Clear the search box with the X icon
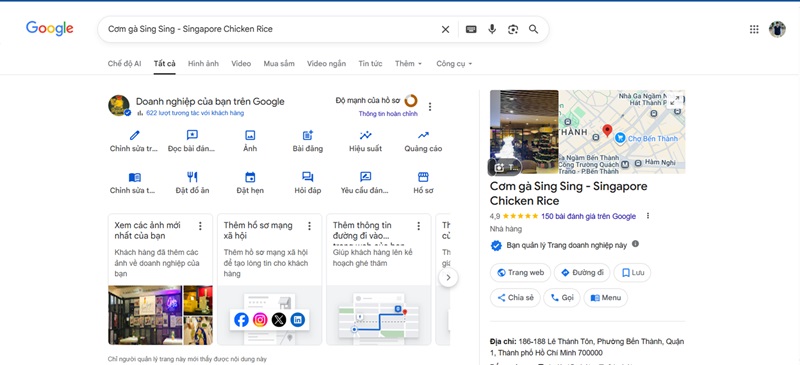The image size is (800, 365). 445,30
